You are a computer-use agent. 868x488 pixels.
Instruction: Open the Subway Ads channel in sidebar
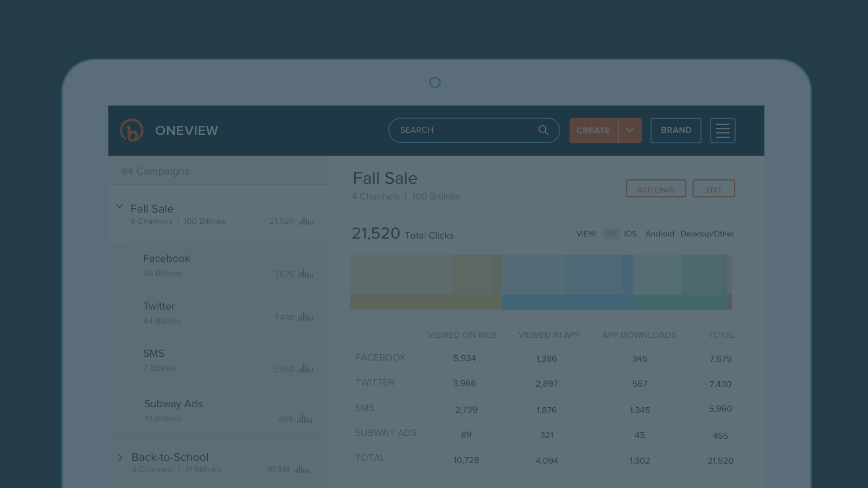click(x=228, y=412)
